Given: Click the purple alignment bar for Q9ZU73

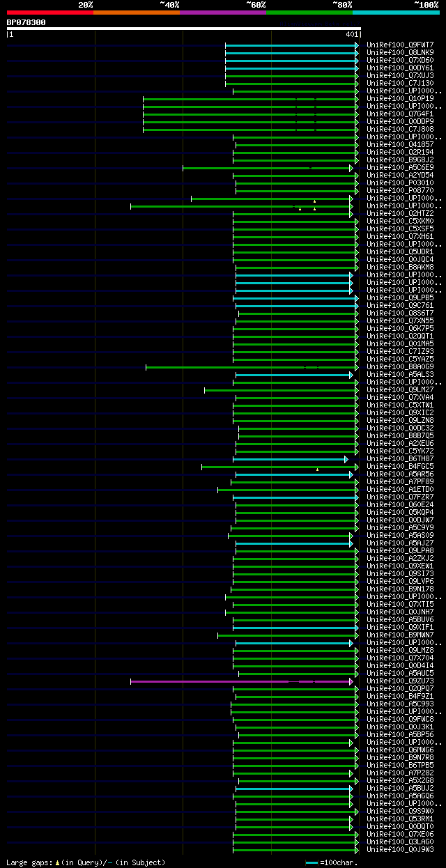Looking at the screenshot, I should [242, 681].
